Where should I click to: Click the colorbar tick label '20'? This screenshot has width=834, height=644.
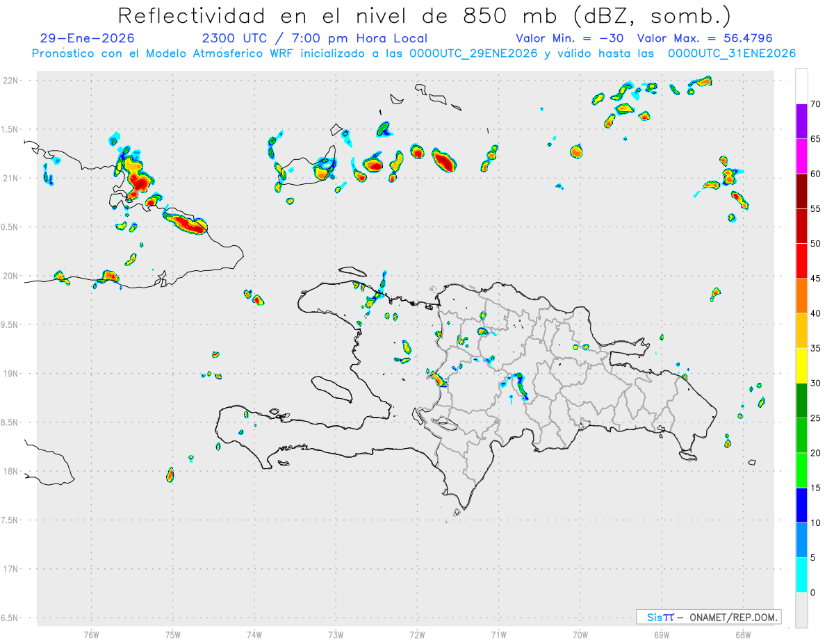pyautogui.click(x=815, y=453)
